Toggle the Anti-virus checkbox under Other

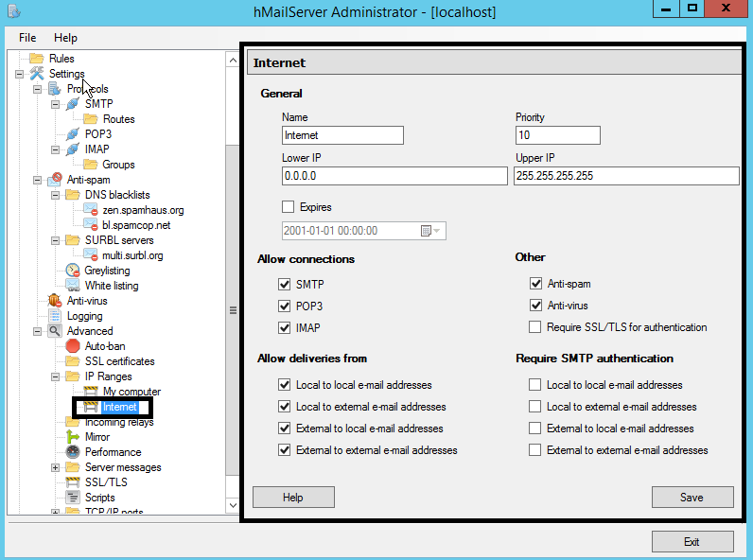(x=536, y=305)
